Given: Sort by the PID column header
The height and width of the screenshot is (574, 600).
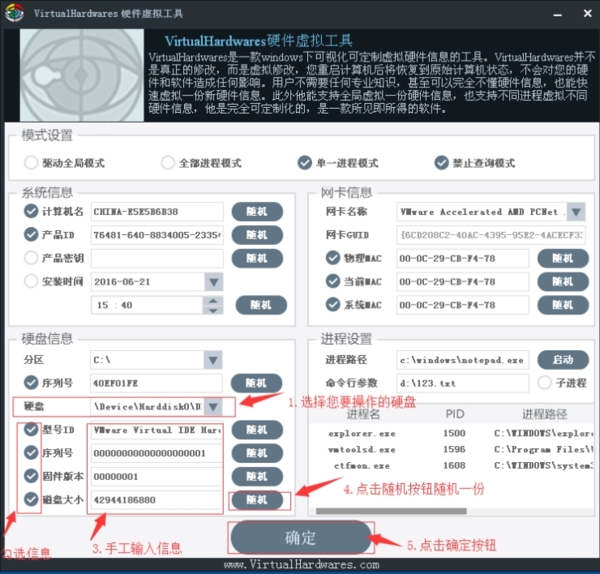Looking at the screenshot, I should point(455,414).
